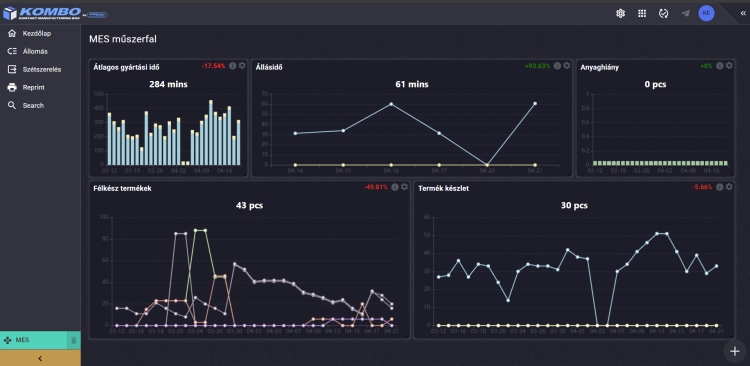
Task: Click the magnifier icon in sidebar
Action: pos(12,105)
